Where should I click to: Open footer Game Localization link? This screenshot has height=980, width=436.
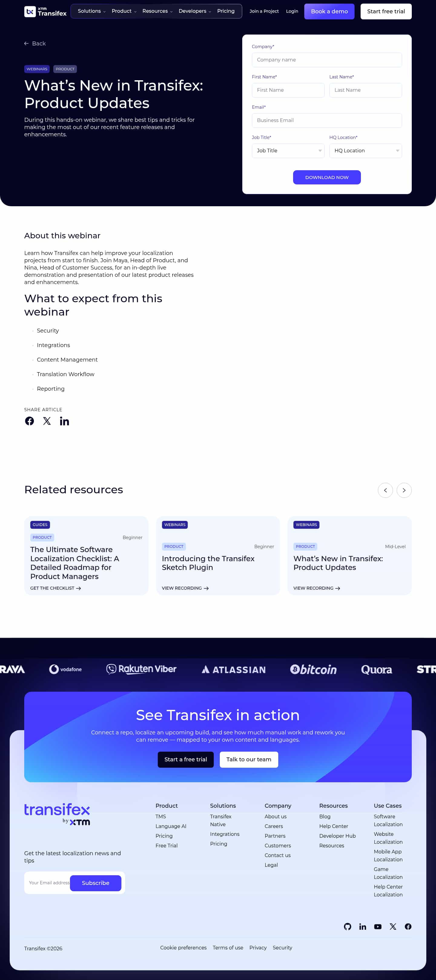[388, 873]
